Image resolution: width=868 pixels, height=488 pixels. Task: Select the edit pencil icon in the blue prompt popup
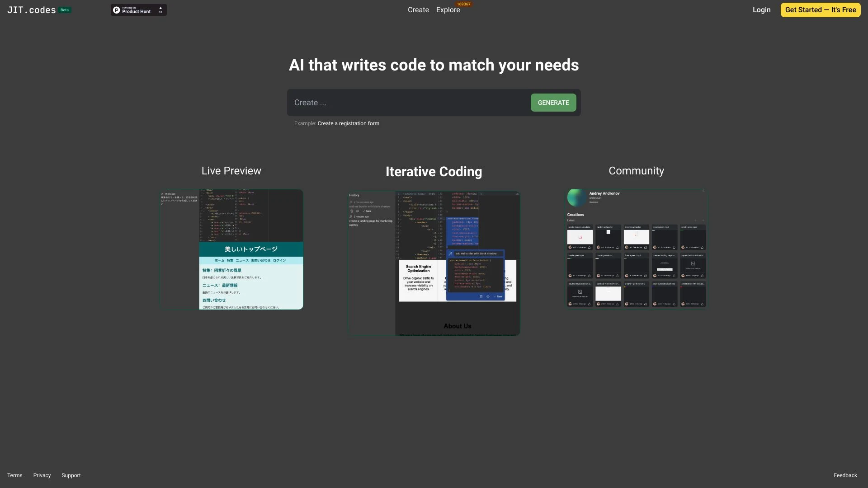coord(450,254)
